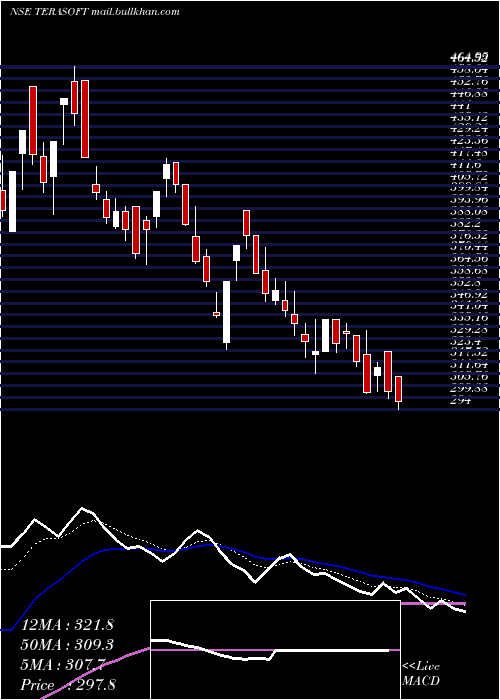Click the 'NSE TERASOFT' chart title
This screenshot has height=700, width=500.
49,12
